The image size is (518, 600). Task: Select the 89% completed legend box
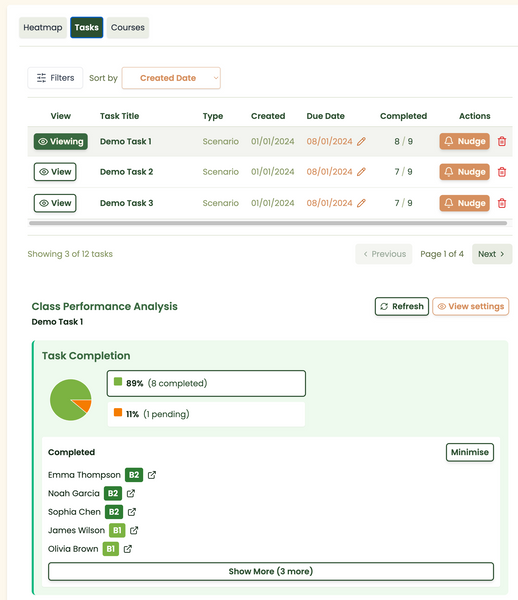[206, 383]
